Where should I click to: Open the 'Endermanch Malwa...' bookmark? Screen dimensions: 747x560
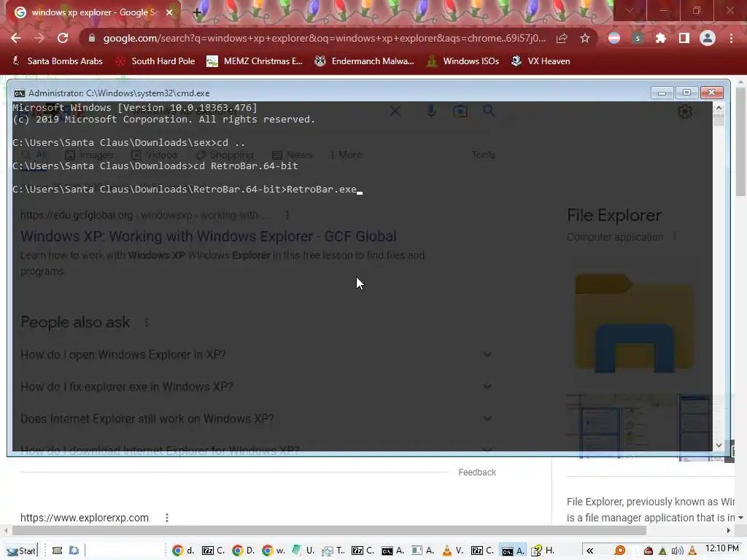[x=365, y=61]
